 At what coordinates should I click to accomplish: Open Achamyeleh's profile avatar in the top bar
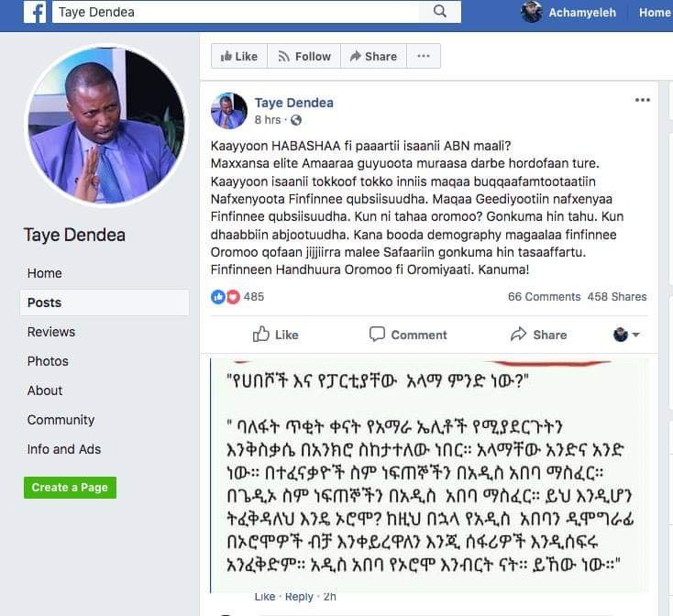tap(532, 12)
